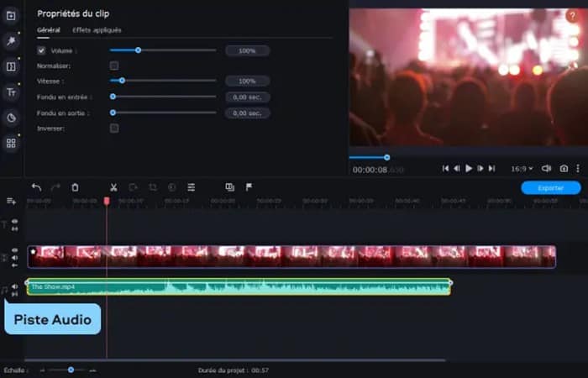
Task: Open the Filters magic wand panel
Action: point(11,41)
